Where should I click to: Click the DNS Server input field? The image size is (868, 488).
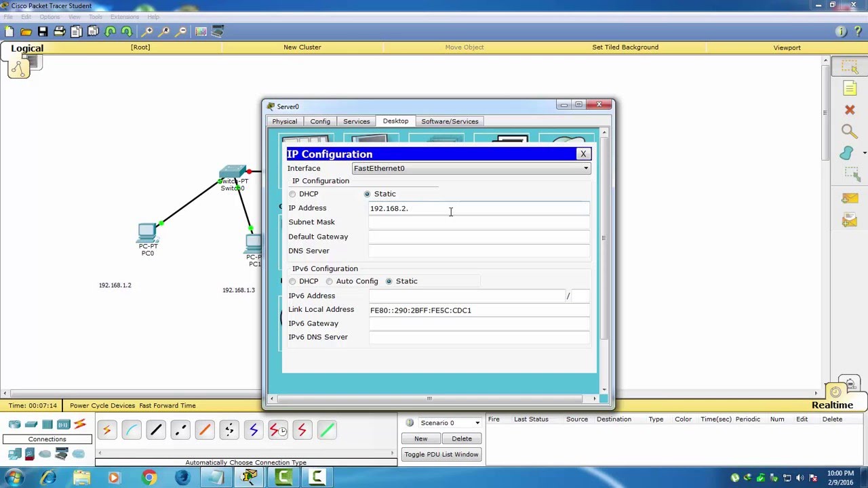pos(479,251)
